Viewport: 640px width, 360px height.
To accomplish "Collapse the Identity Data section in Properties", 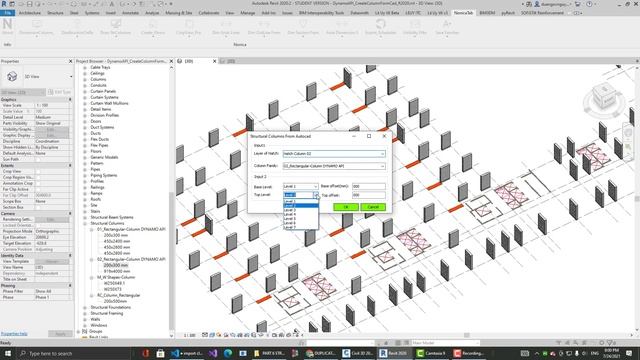I will 70,256.
